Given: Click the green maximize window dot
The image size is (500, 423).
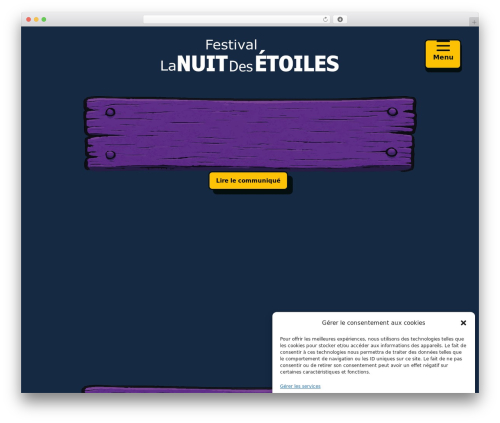Looking at the screenshot, I should [x=44, y=19].
